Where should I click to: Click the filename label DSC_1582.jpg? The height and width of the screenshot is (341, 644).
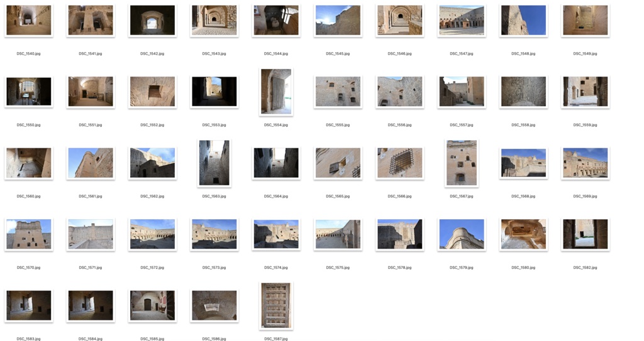coord(586,268)
